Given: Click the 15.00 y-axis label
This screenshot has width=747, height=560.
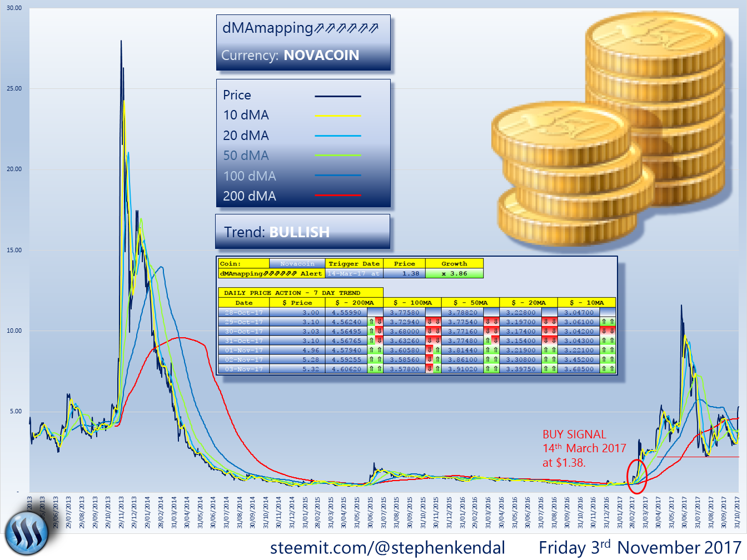Looking at the screenshot, I should (x=14, y=250).
